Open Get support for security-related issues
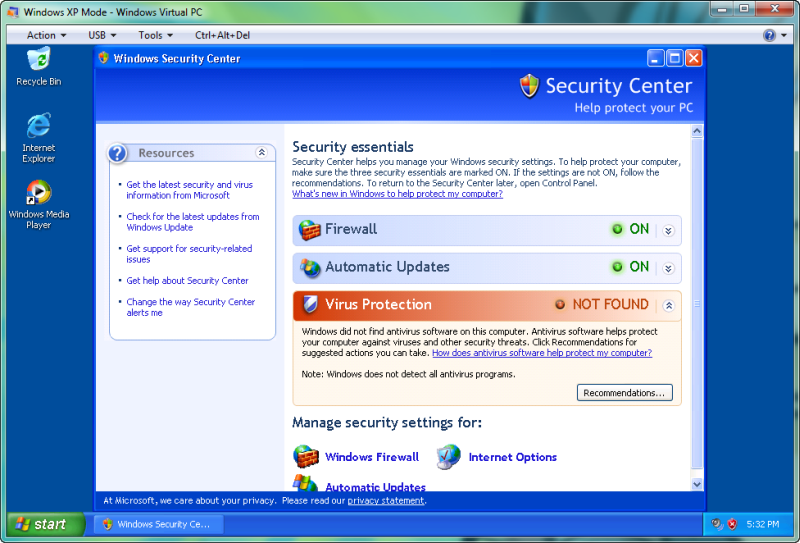 (189, 254)
